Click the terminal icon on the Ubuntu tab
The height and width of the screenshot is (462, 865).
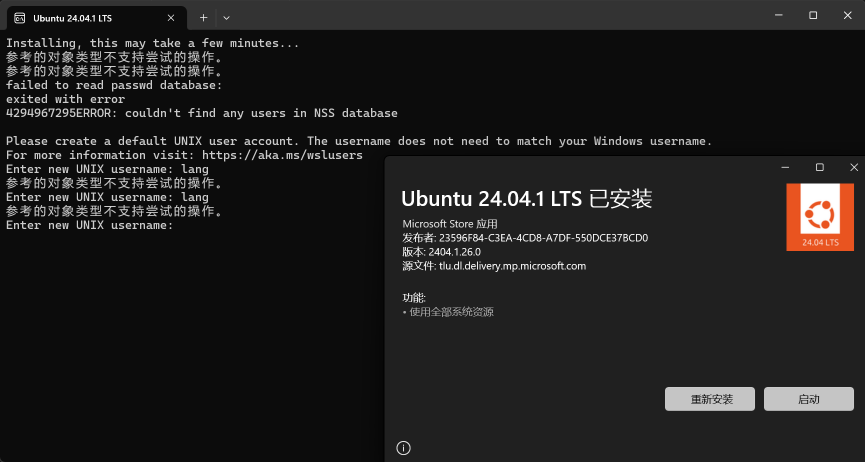(20, 17)
